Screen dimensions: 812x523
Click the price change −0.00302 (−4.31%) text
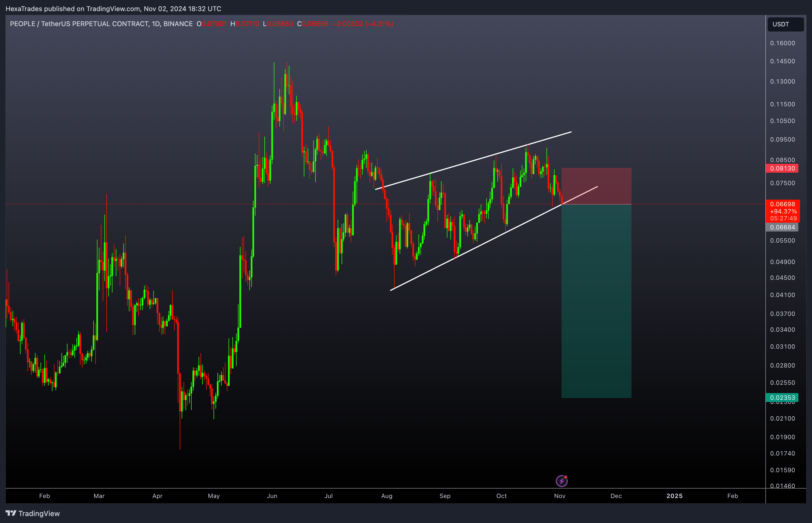(x=362, y=24)
